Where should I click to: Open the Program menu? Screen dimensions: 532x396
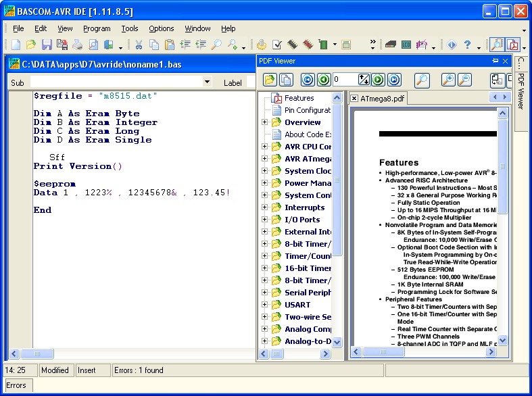[x=97, y=28]
